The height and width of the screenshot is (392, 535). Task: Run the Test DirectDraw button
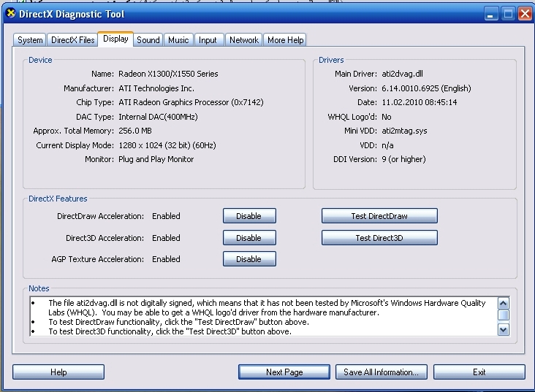[x=379, y=216]
